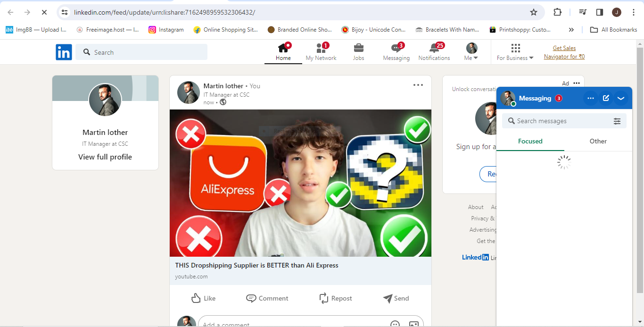Go to Home feed icon
Screen dimensions: 644x327
point(283,48)
